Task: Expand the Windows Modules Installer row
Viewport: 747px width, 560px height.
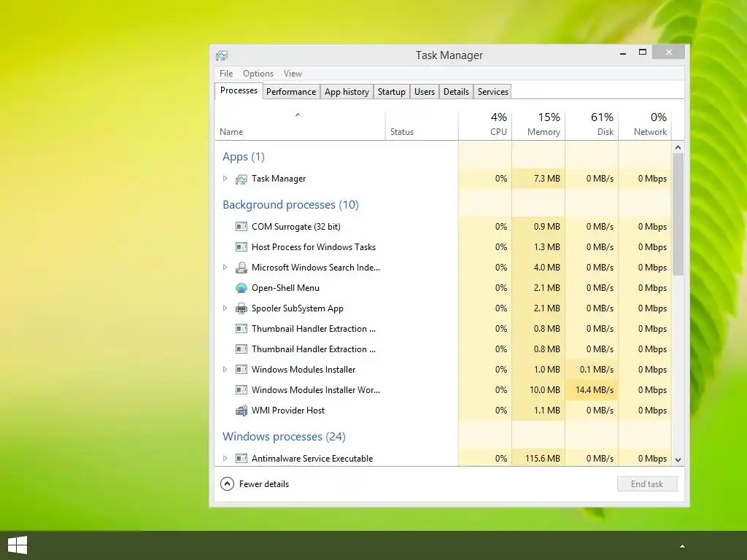Action: click(x=225, y=370)
